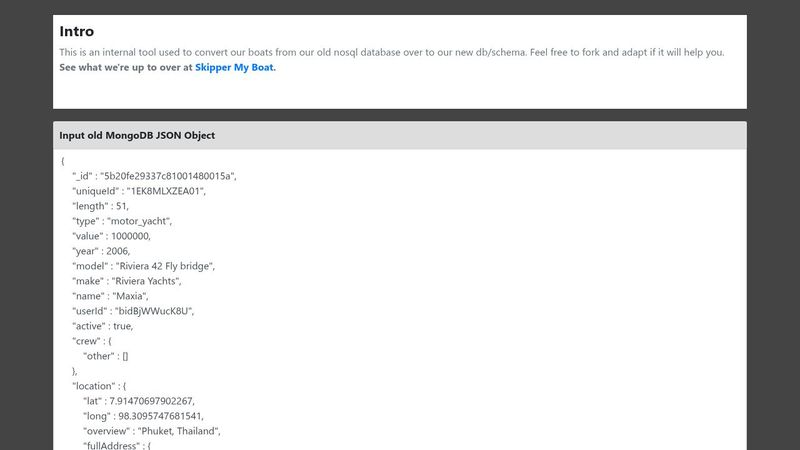Click the "active" : true line
Viewport: 800px width, 450px height.
tap(102, 326)
